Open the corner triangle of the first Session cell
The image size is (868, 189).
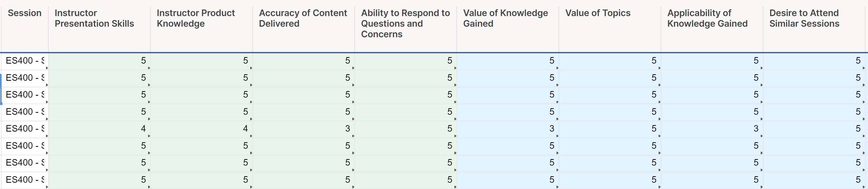click(x=47, y=68)
